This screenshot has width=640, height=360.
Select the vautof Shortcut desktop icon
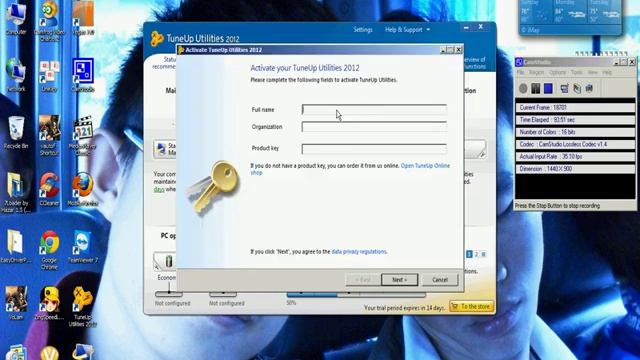click(x=49, y=136)
